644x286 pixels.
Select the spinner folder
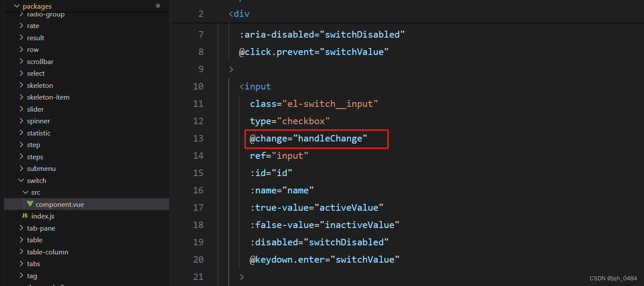tap(39, 121)
